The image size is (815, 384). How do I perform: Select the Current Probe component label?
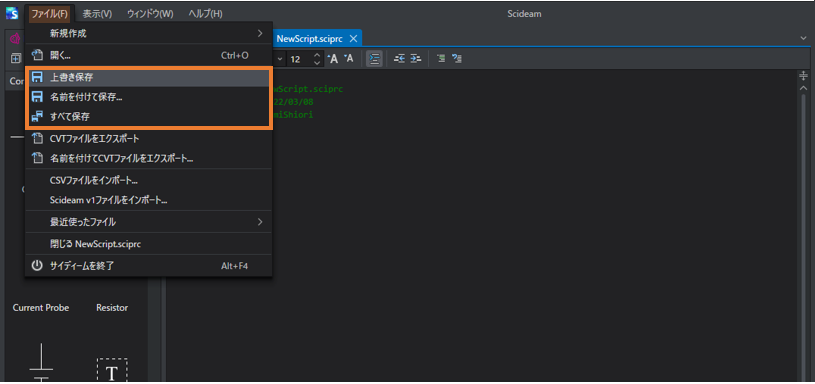pyautogui.click(x=41, y=308)
